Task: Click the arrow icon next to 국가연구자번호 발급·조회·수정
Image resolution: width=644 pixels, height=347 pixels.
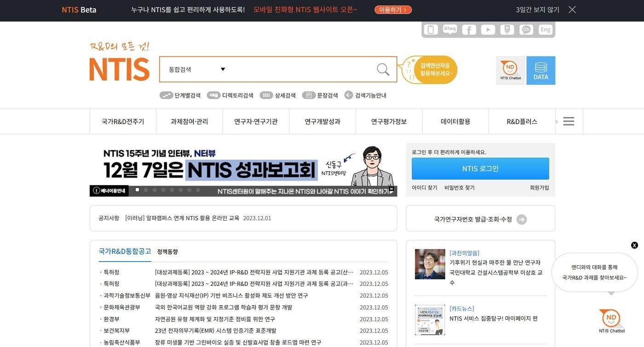Action: (x=522, y=219)
